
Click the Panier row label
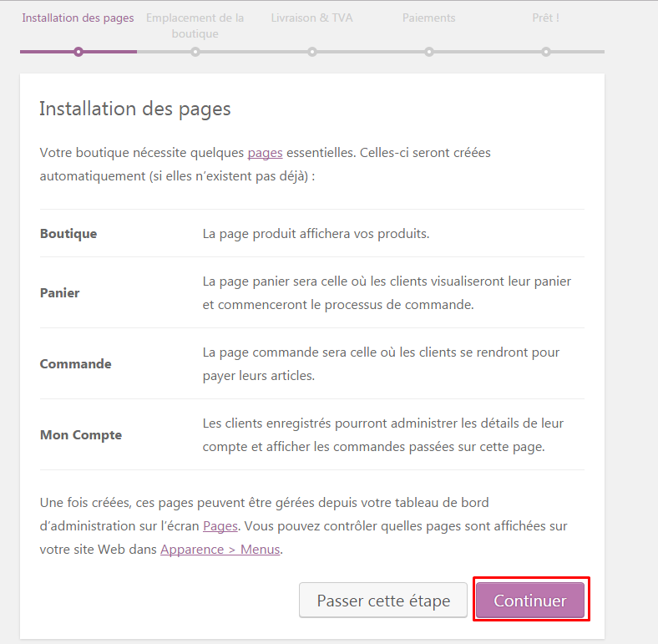click(x=59, y=292)
